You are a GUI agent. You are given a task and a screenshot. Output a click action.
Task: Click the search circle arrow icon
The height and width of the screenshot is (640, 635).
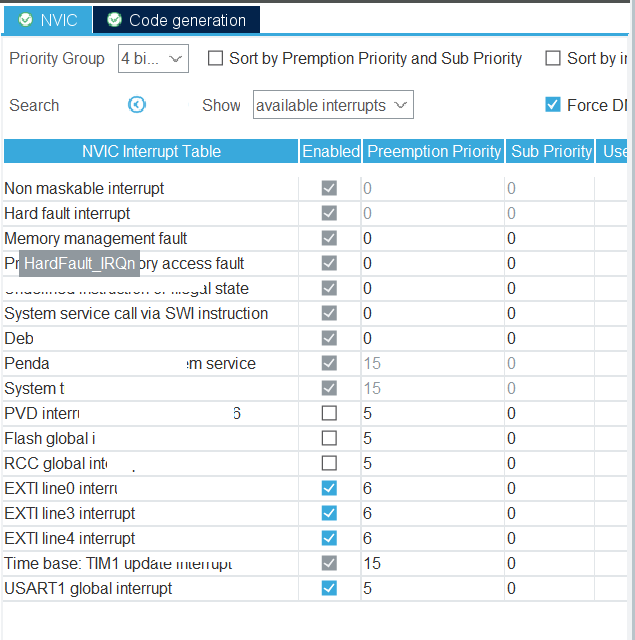click(137, 105)
